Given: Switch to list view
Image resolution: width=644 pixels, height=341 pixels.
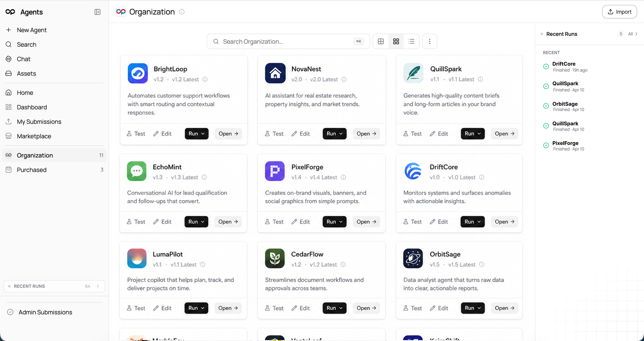Looking at the screenshot, I should click(411, 41).
